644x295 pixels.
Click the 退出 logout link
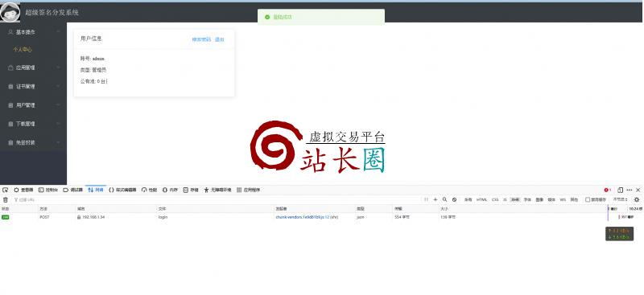tap(220, 40)
